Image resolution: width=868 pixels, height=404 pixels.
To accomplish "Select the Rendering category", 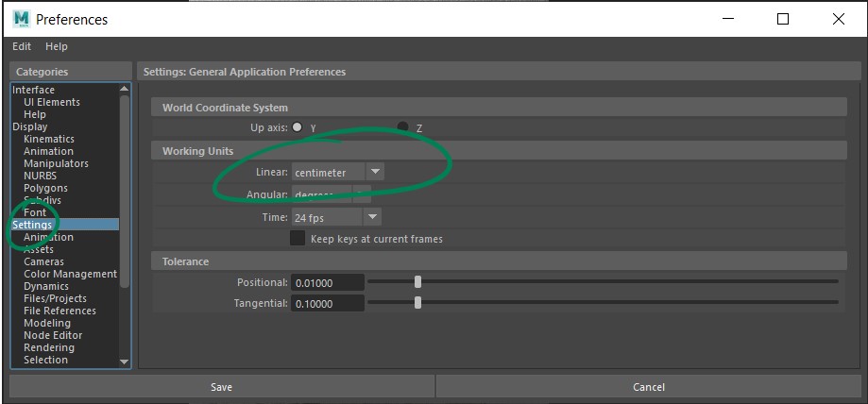I will (x=49, y=347).
